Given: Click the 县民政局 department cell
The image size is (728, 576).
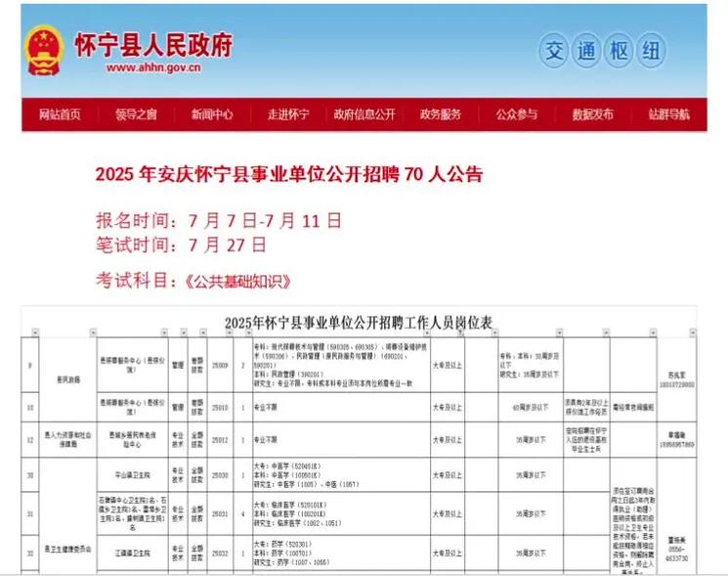Looking at the screenshot, I should pyautogui.click(x=68, y=379).
